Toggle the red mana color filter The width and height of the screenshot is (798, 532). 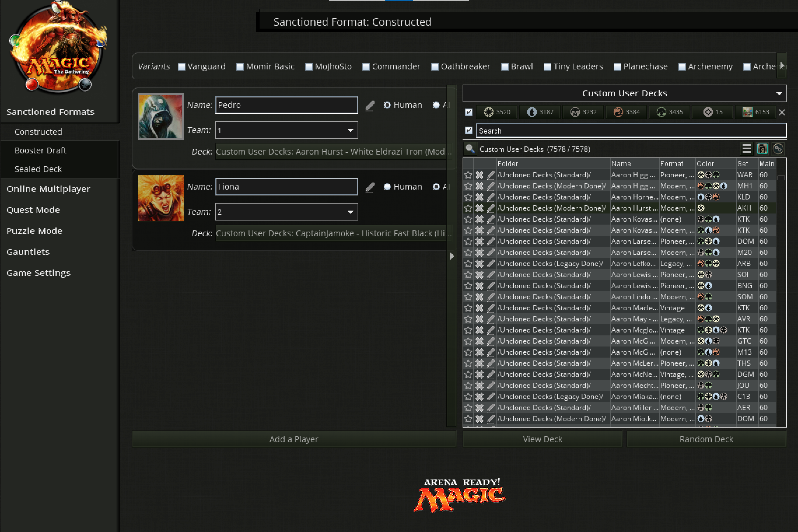point(626,112)
